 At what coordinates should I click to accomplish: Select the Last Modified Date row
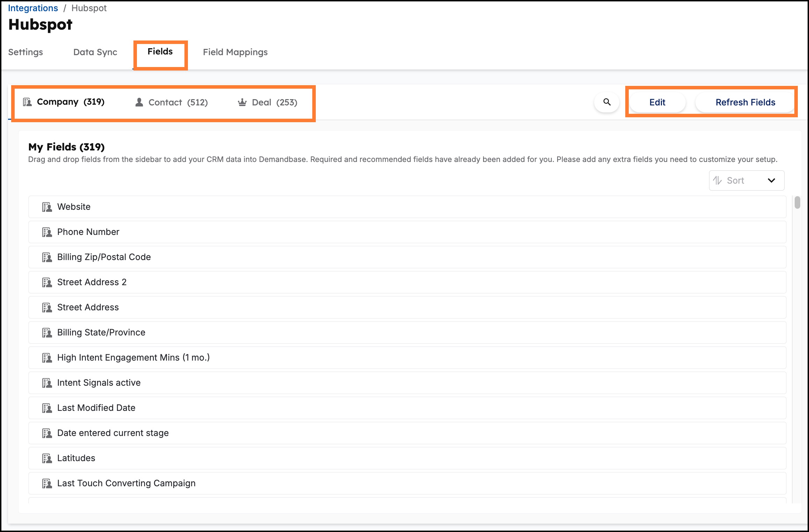coord(407,408)
